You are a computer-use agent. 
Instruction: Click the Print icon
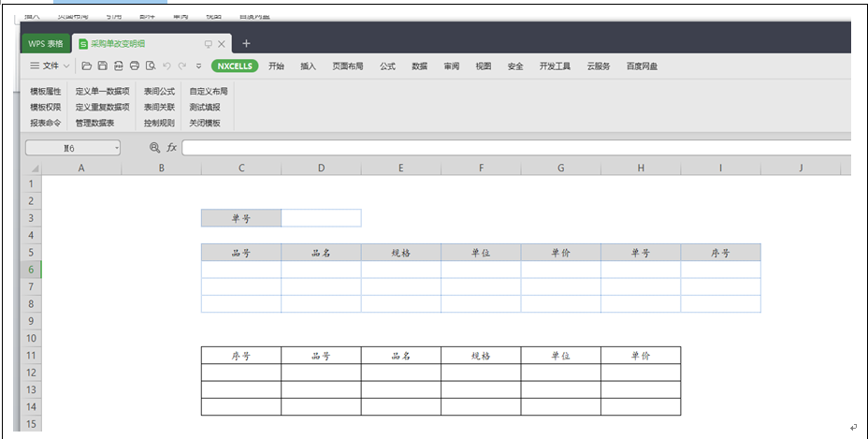click(x=135, y=66)
